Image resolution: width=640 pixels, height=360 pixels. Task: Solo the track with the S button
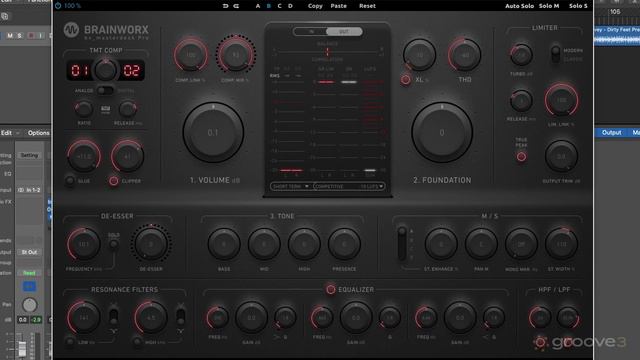19,36
